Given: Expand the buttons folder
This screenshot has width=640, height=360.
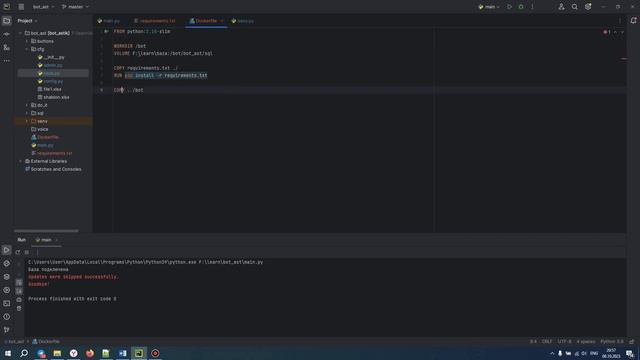Looking at the screenshot, I should tap(27, 41).
